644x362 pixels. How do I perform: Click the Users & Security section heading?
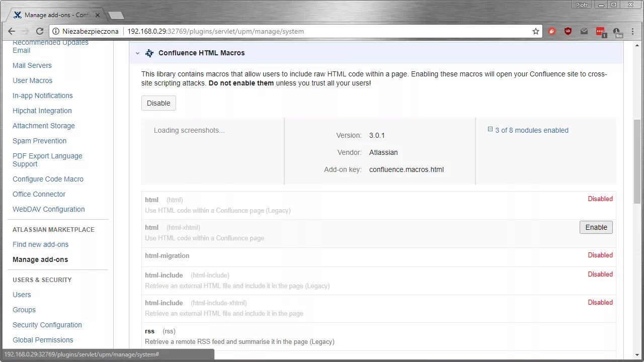pyautogui.click(x=42, y=280)
